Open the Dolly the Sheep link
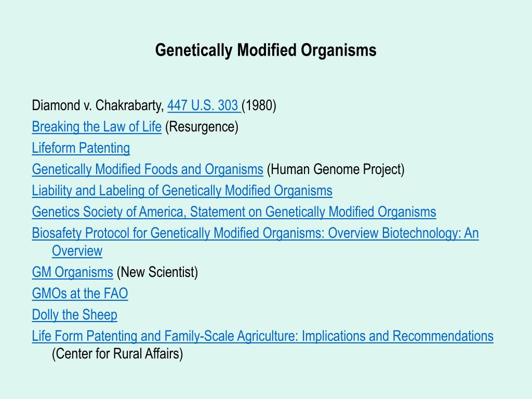Screen dimensions: 532x399 click(x=75, y=315)
